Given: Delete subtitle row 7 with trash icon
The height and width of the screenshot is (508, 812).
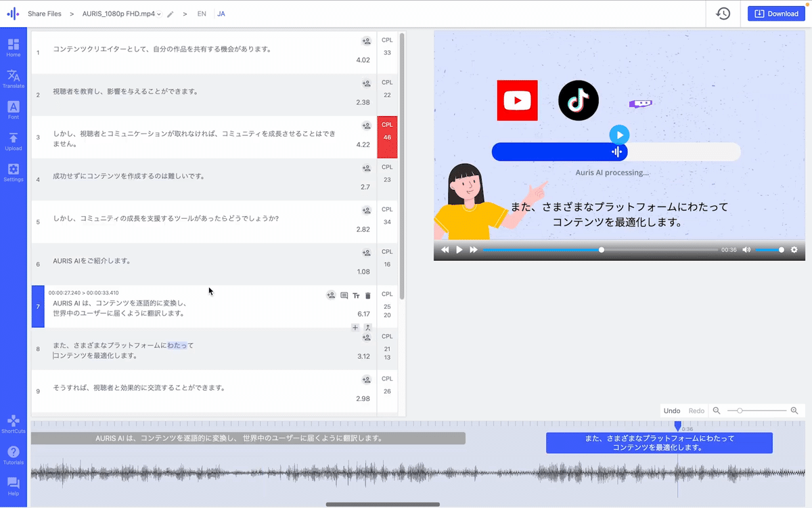Looking at the screenshot, I should [368, 295].
